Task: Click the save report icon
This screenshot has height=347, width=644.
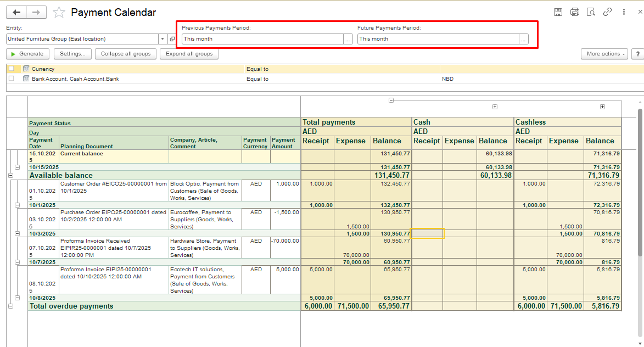Action: click(x=558, y=12)
